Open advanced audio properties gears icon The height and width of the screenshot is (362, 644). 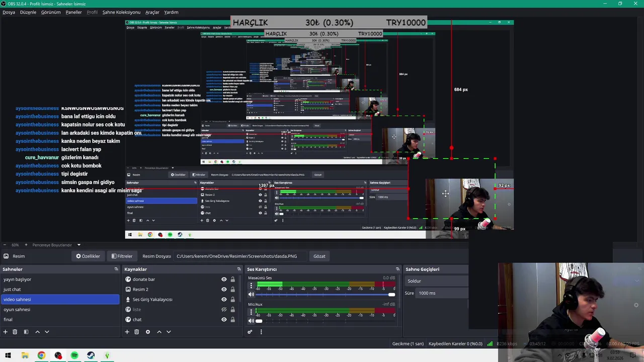(x=250, y=332)
